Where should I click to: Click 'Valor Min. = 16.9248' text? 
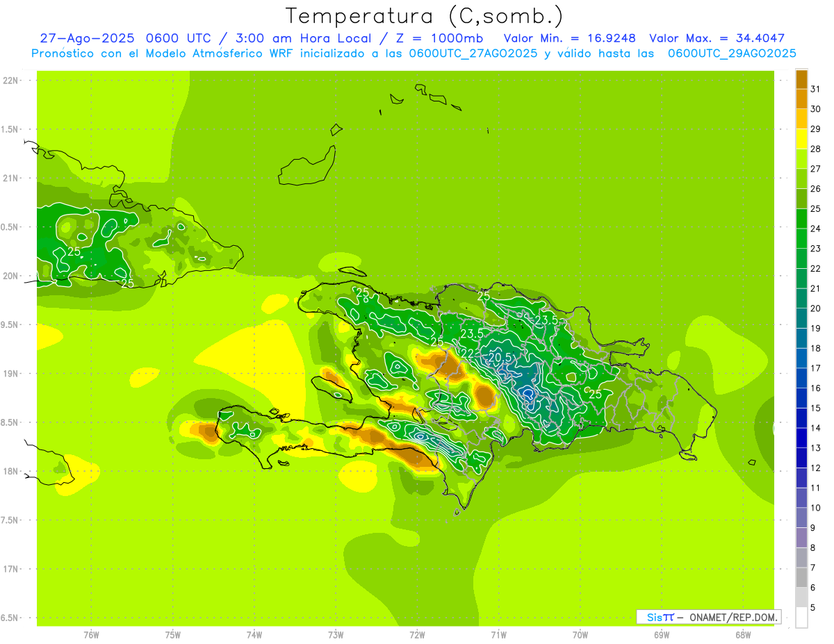click(570, 38)
